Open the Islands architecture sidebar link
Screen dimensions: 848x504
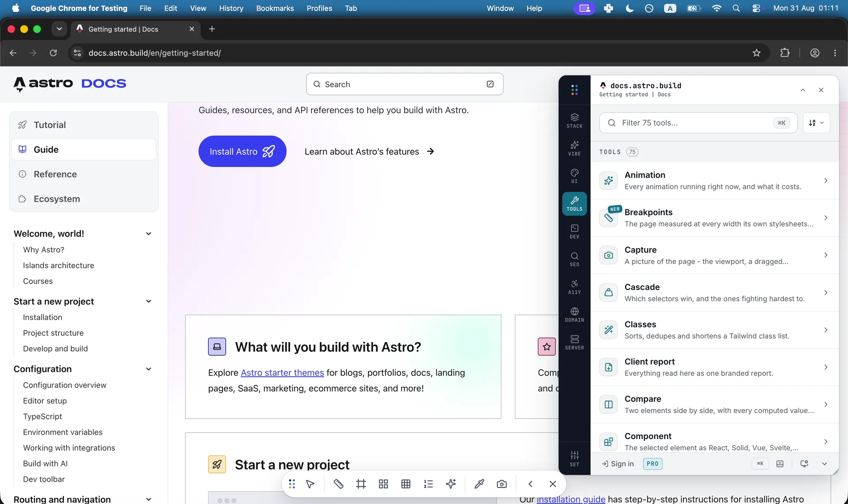[x=58, y=266]
